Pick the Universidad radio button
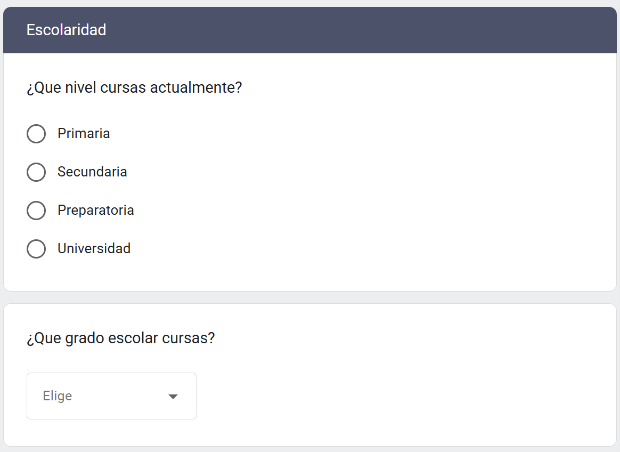The width and height of the screenshot is (620, 452). 36,249
